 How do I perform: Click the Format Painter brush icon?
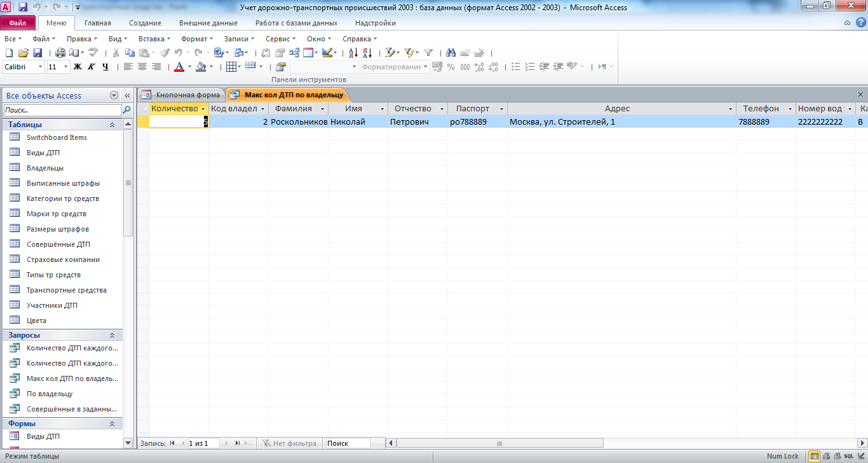point(164,53)
